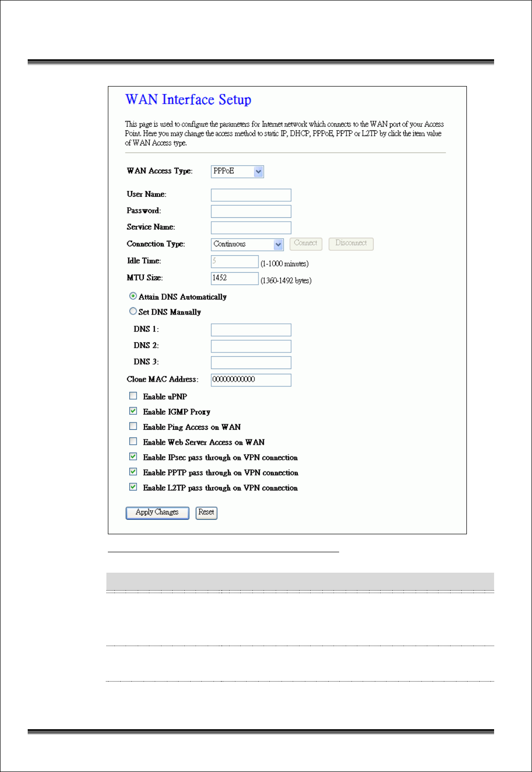Enable the uPNP checkbox
Screen dimensions: 532x772
coord(133,396)
